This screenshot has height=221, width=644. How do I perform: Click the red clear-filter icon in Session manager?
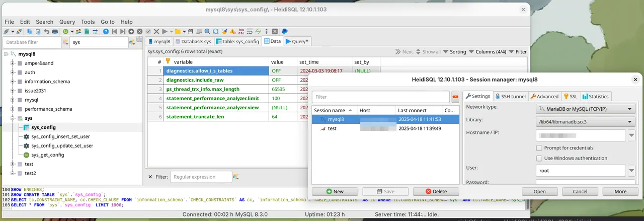pos(455,97)
